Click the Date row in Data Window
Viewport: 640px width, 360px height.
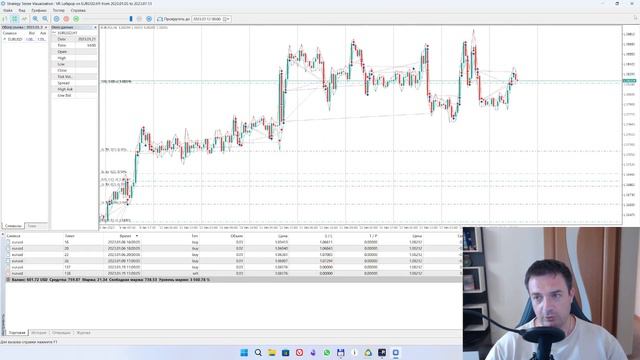coord(74,39)
